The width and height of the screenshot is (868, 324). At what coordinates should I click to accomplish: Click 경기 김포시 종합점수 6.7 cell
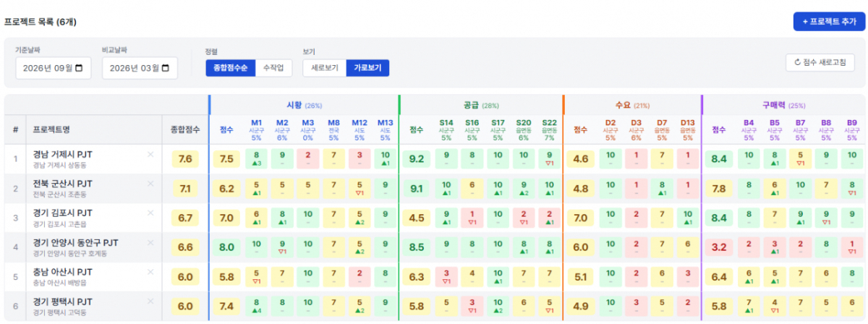pos(184,218)
